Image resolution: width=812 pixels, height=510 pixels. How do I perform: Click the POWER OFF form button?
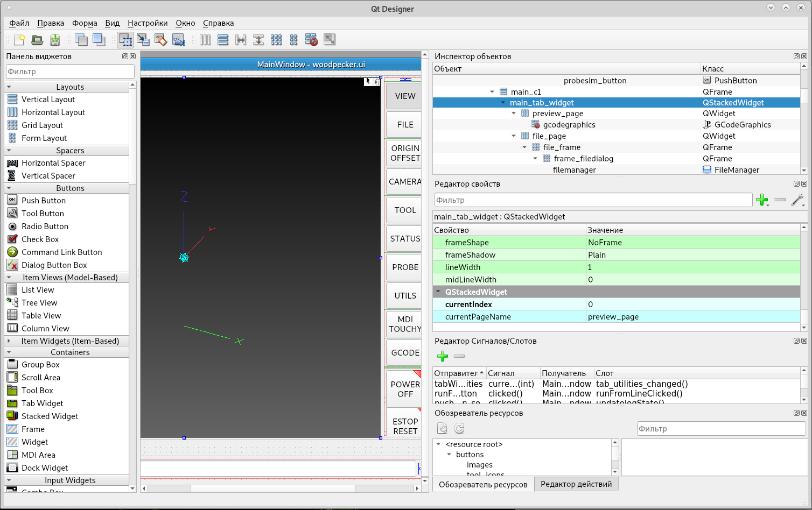click(x=405, y=389)
